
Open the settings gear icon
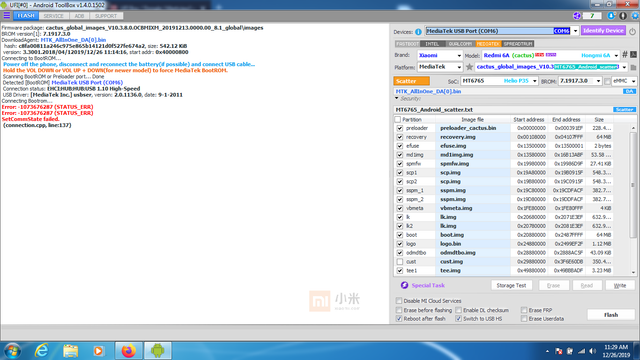pos(635,16)
